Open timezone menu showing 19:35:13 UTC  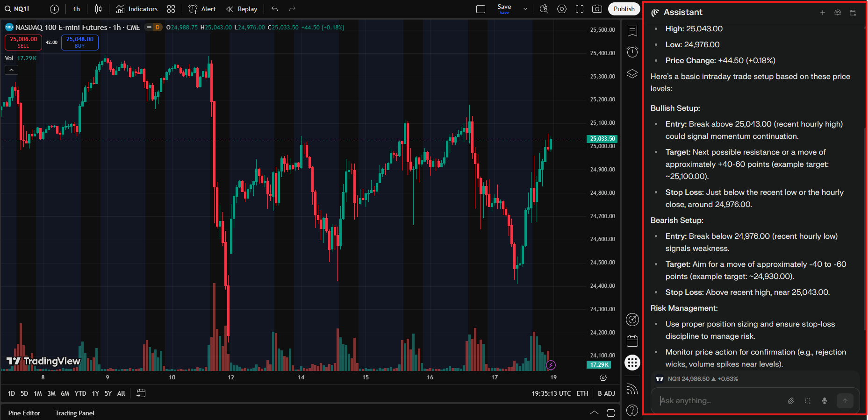pos(551,393)
